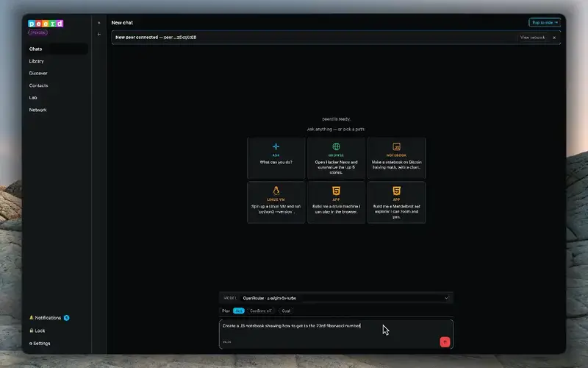Screen dimensions: 588x368
Task: Expand the collapsed chat list chevron
Action: (99, 23)
